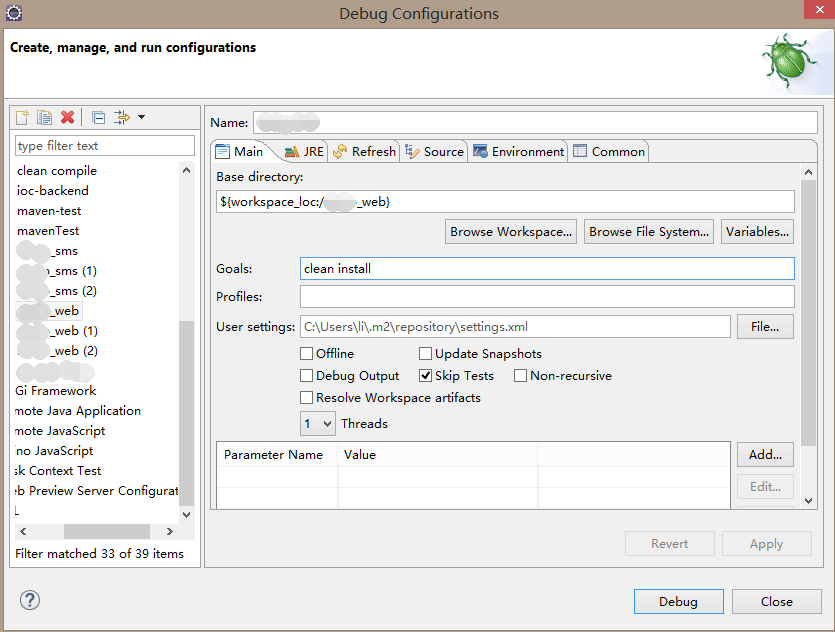Open the Refresh tab
Viewport: 835px width, 632px height.
pos(364,152)
